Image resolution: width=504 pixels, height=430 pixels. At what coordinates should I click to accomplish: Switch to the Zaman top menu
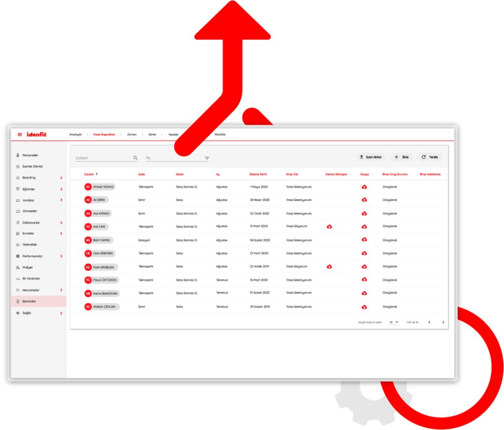pos(132,134)
